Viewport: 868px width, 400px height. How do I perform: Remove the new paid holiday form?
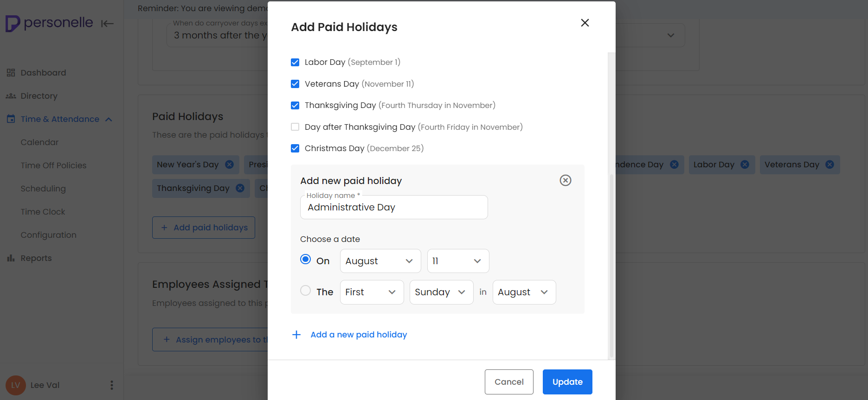[565, 180]
